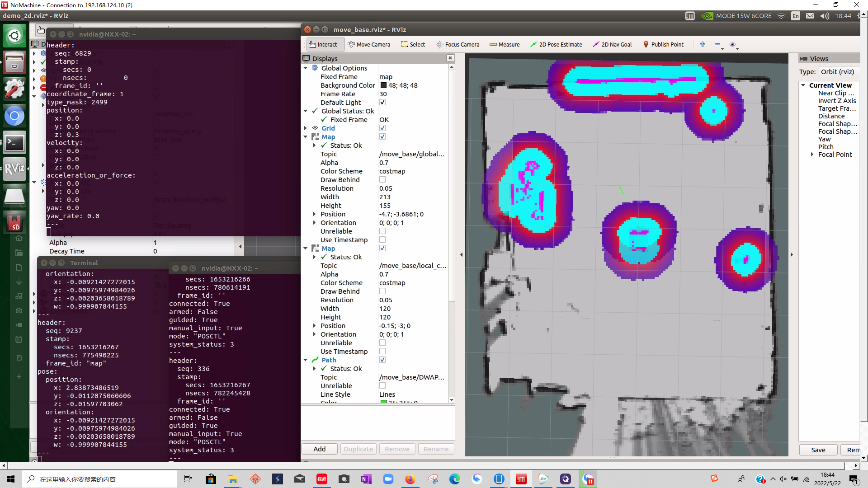Collapse Views panel with the 3D view's right-edge arrow

coord(792,255)
